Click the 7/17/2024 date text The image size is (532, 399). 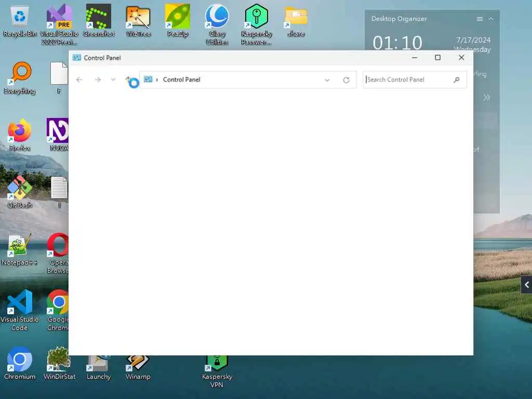pyautogui.click(x=473, y=40)
